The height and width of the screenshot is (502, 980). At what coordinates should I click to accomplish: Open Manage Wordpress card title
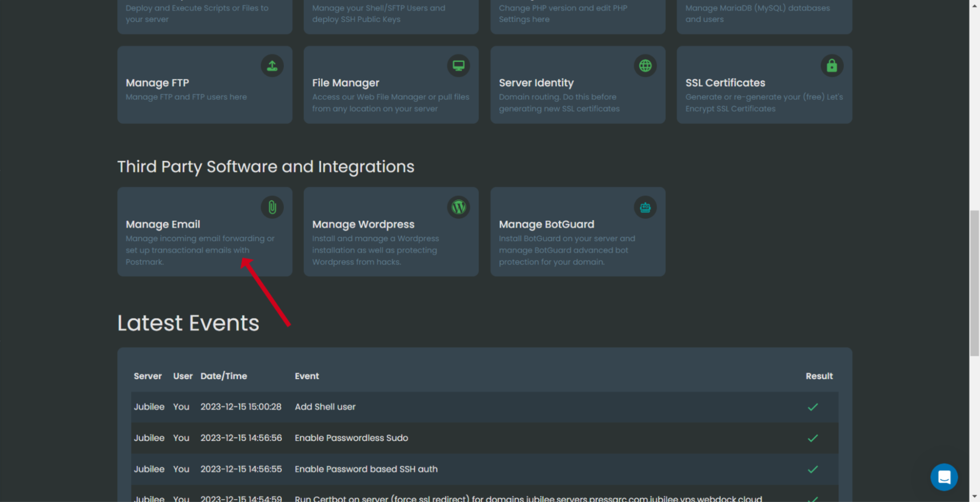363,224
